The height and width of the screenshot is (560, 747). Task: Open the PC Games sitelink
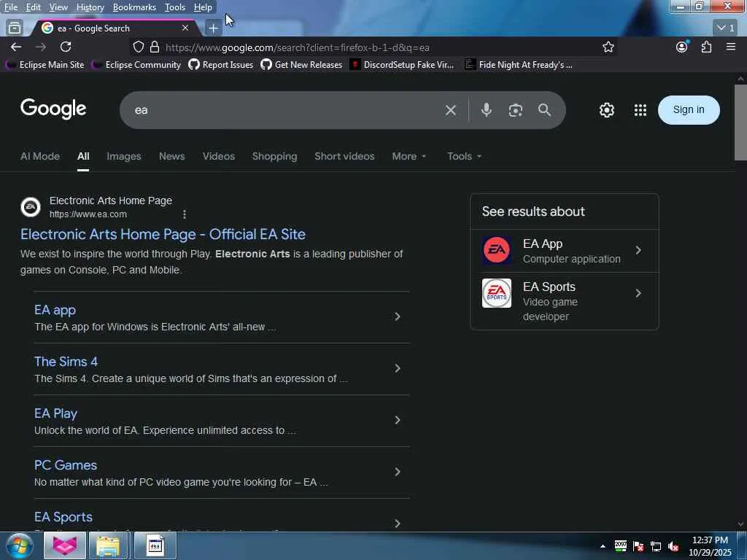[x=66, y=465]
